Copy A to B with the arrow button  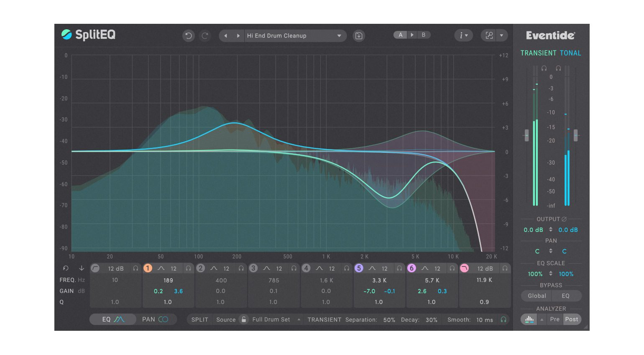pyautogui.click(x=412, y=35)
